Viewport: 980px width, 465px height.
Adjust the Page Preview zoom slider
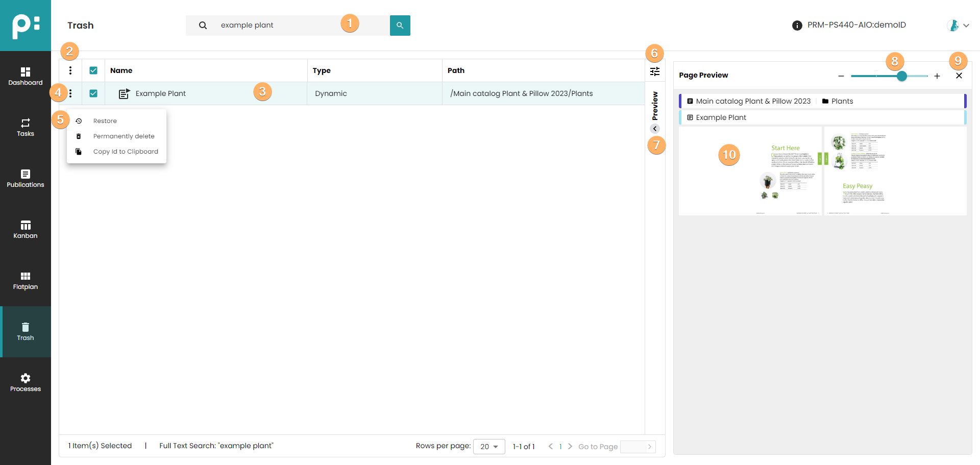(x=902, y=76)
